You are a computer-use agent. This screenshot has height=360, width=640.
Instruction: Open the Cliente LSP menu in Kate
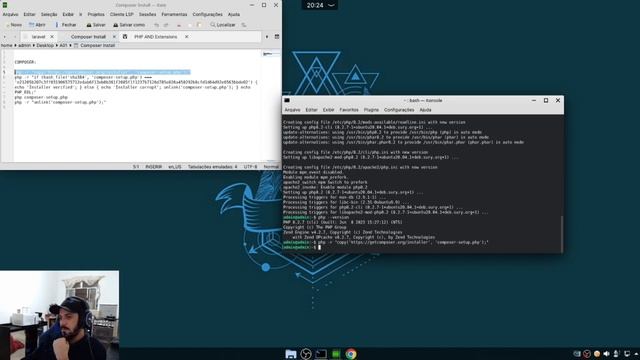122,14
